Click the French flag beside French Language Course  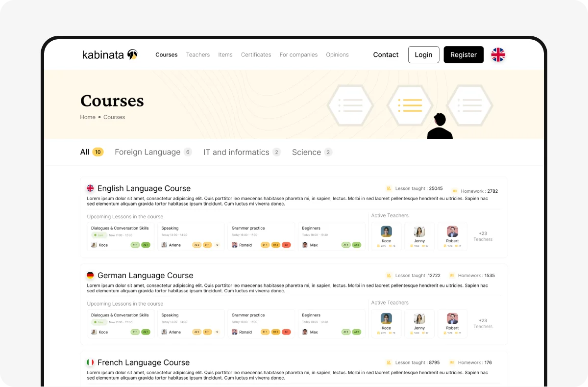click(x=90, y=362)
